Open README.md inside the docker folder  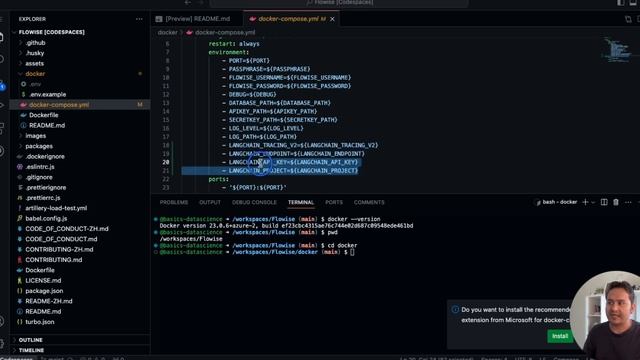tap(47, 125)
